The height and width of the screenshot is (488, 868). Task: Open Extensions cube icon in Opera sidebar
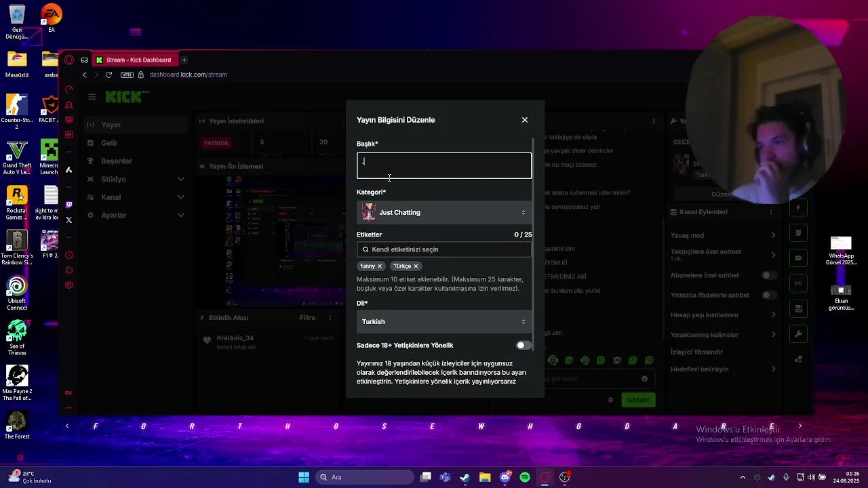(x=69, y=270)
